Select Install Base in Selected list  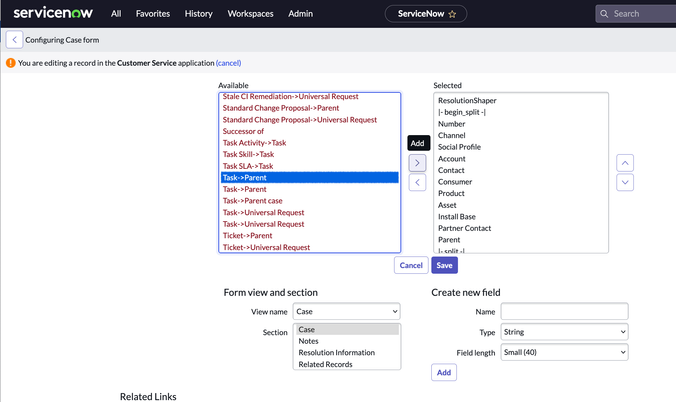tap(521, 217)
